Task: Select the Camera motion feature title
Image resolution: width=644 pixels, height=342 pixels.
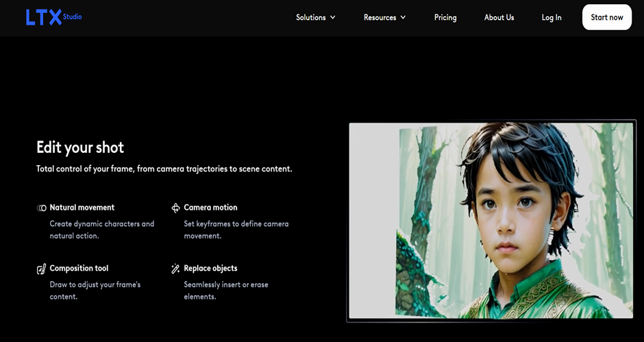Action: pos(210,208)
